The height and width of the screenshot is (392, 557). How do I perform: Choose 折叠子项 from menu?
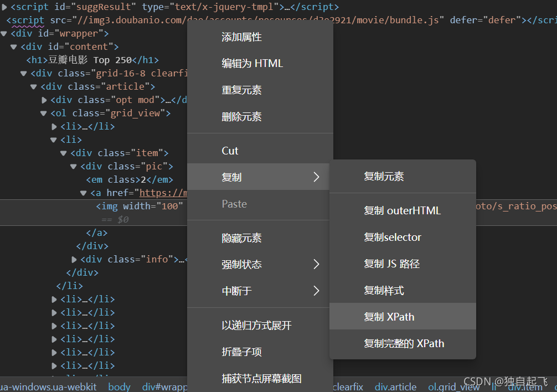point(260,352)
